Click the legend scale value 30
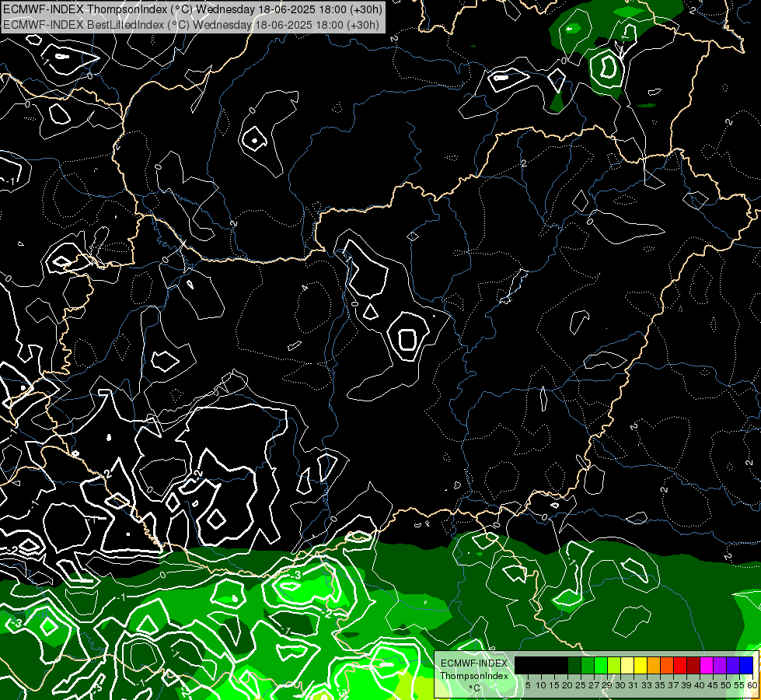Image resolution: width=761 pixels, height=700 pixels. tap(621, 685)
